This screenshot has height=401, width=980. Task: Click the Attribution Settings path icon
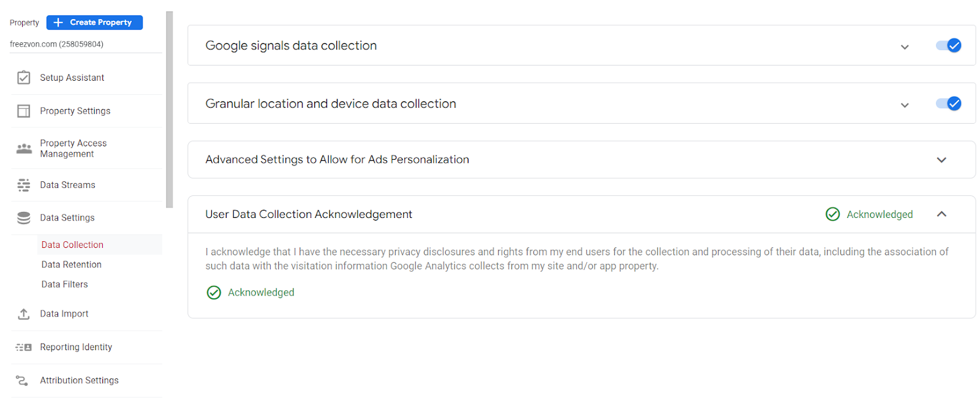click(x=23, y=380)
